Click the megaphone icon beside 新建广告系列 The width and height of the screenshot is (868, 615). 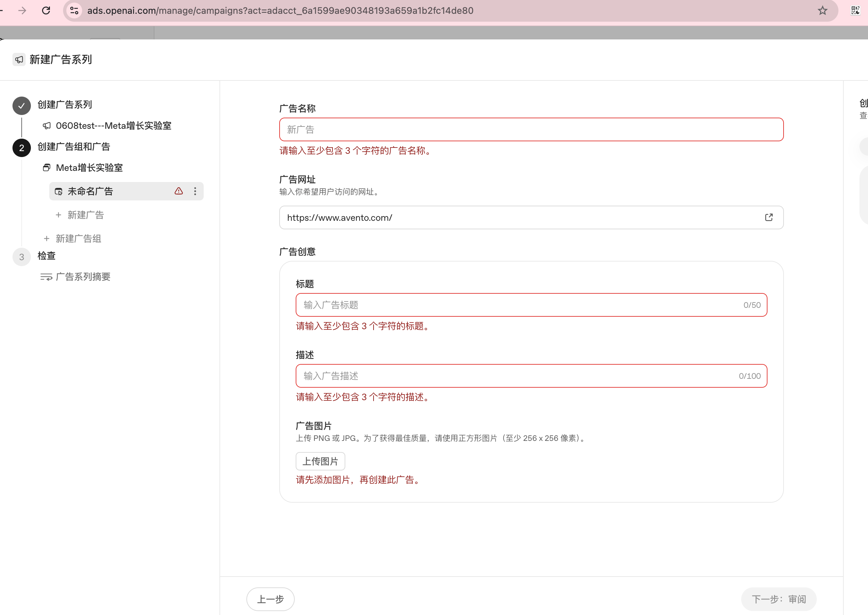coord(19,59)
